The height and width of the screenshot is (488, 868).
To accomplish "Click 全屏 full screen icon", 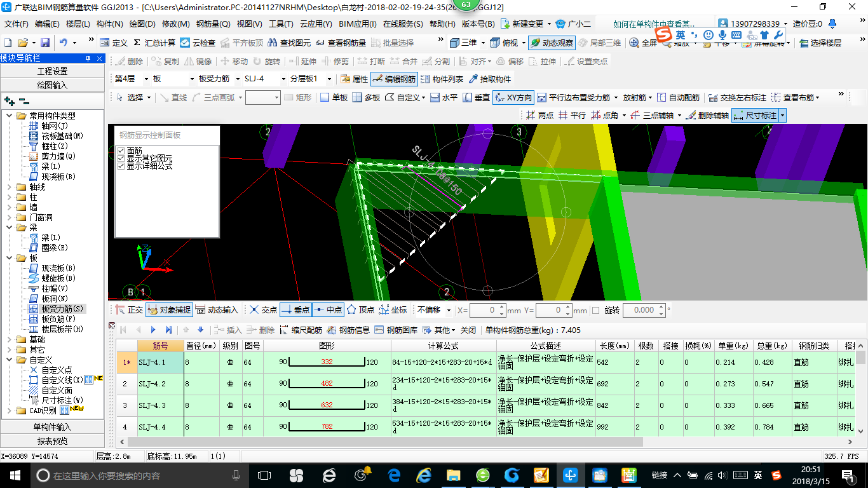I will (x=643, y=43).
